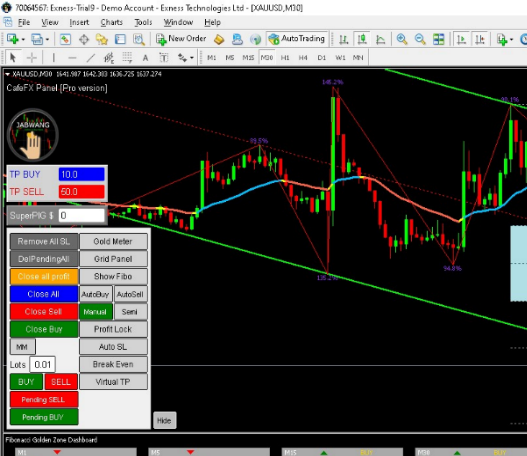This screenshot has width=527, height=456.
Task: Click the Break Even button
Action: (x=113, y=364)
